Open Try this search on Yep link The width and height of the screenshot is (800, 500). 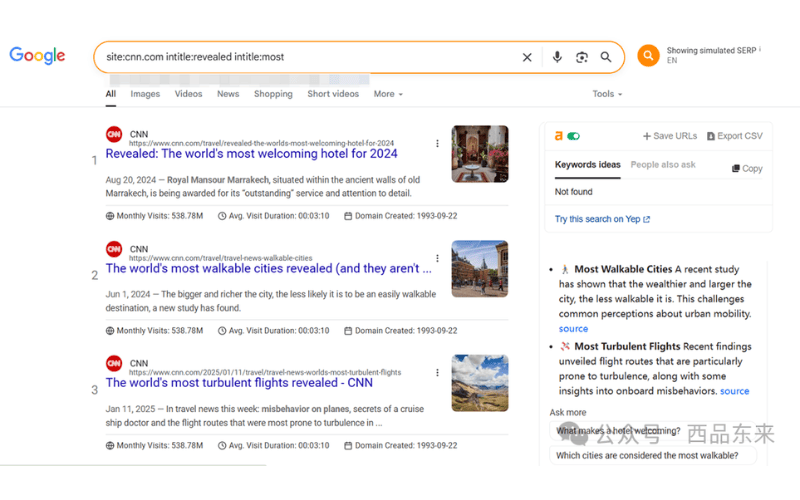603,219
